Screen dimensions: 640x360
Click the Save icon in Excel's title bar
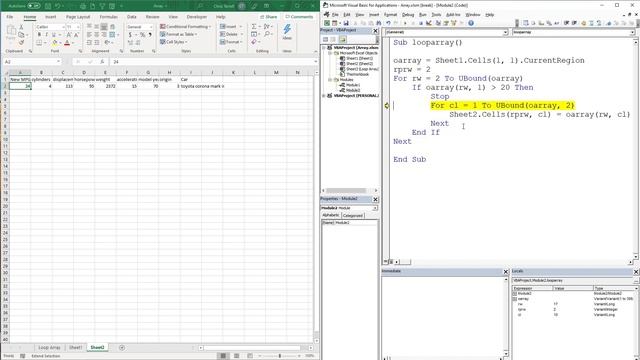49,6
